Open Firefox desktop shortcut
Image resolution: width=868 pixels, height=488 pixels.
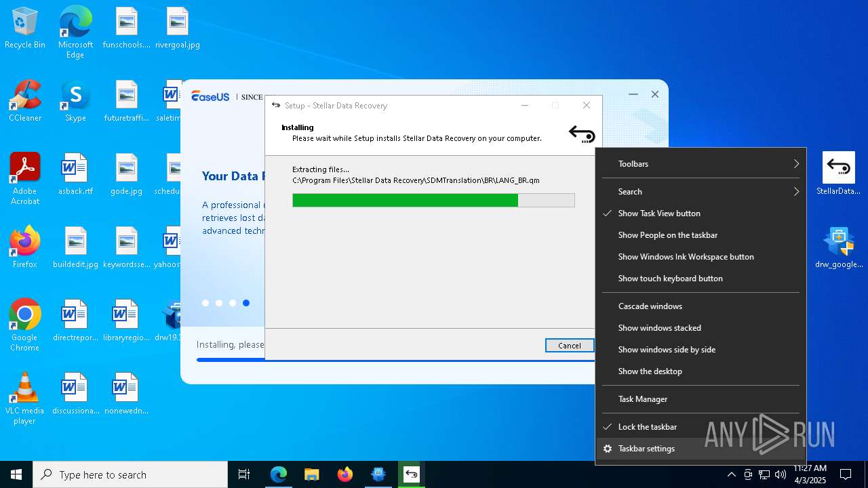25,248
